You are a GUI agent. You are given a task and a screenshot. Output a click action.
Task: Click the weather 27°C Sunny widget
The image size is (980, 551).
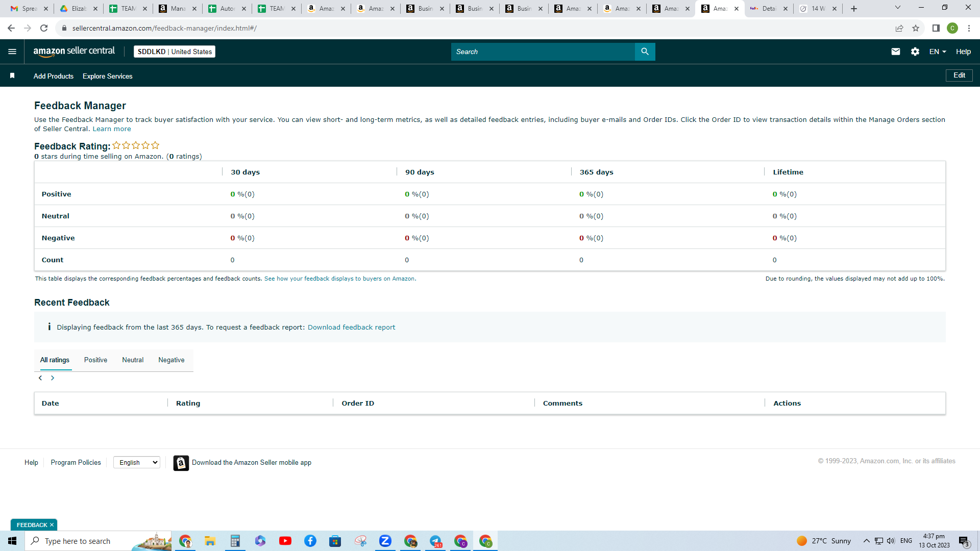pyautogui.click(x=824, y=541)
